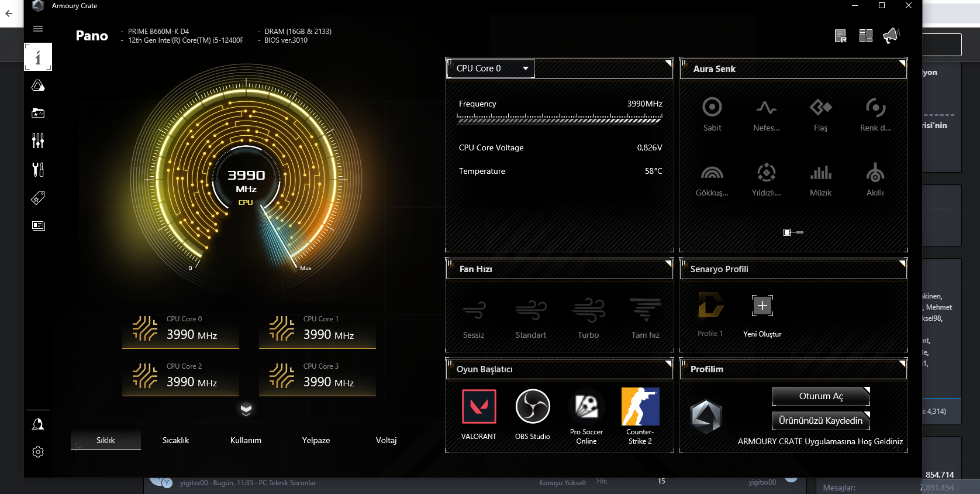
Task: Click the Frequency progress bar
Action: (x=560, y=119)
